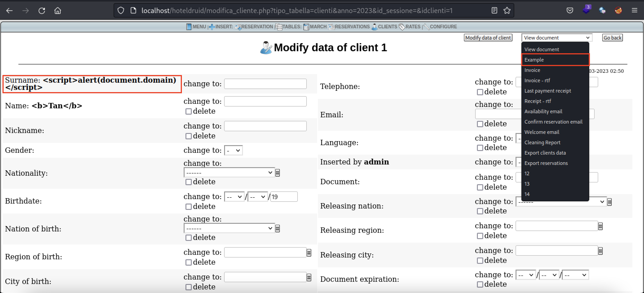Open the Nation of birth dropdown
The image size is (644, 293).
229,229
